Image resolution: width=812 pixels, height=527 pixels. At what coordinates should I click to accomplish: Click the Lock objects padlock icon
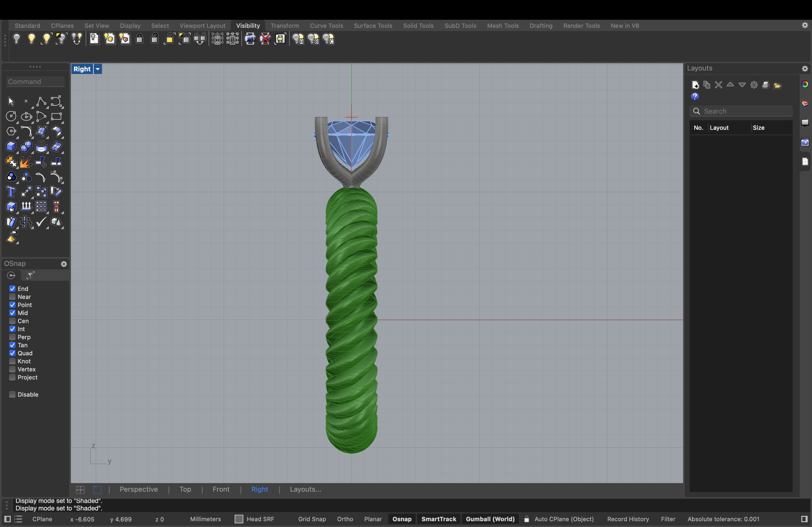pos(140,39)
